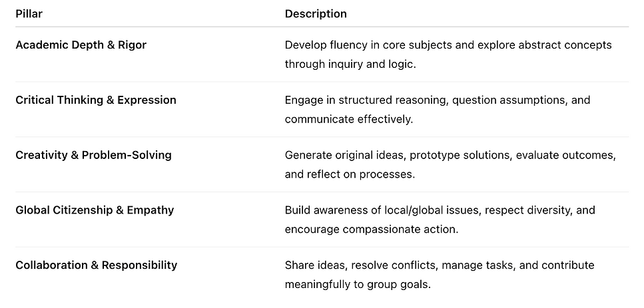This screenshot has width=644, height=308.
Task: Click the Collaboration & Responsibility pillar name
Action: [x=96, y=265]
